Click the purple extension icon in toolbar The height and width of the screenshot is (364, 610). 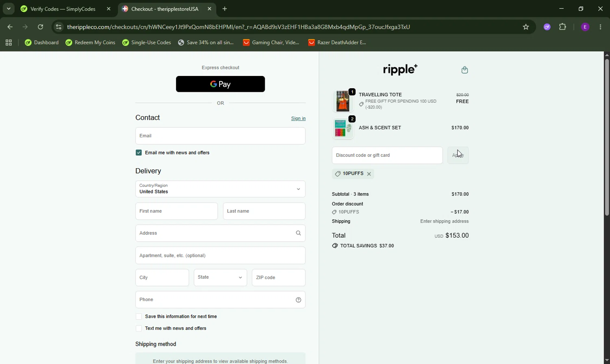(x=547, y=27)
